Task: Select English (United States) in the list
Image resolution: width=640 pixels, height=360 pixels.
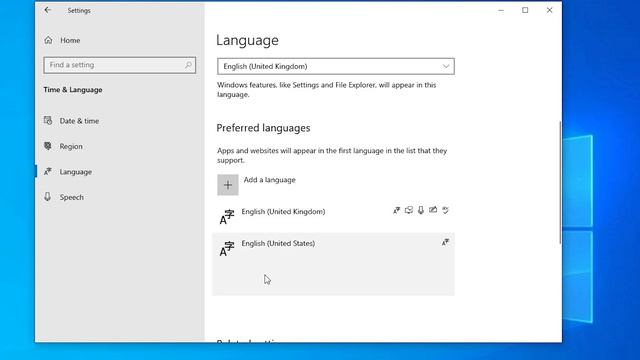Action: click(x=333, y=264)
